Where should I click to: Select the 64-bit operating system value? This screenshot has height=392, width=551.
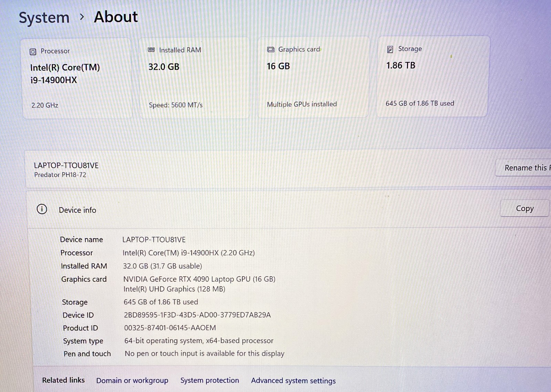199,341
